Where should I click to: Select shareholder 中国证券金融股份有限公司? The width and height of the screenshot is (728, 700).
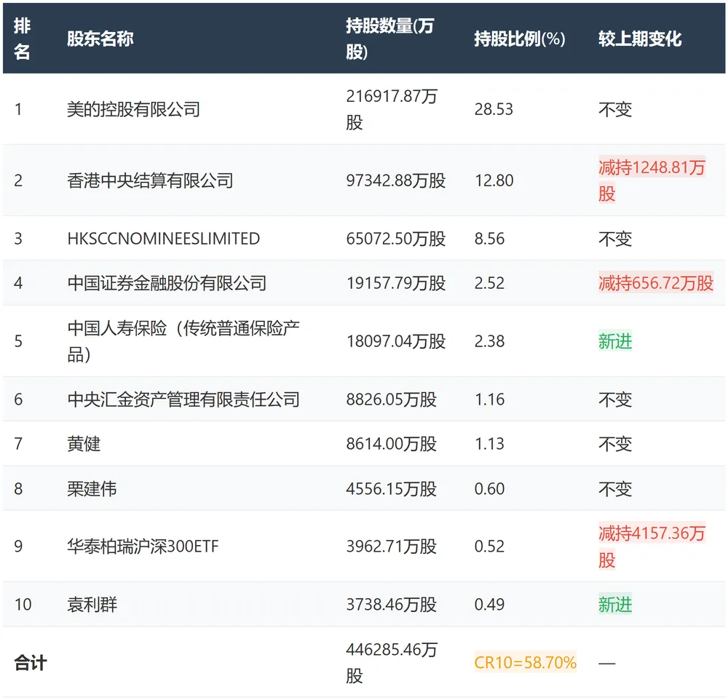click(x=167, y=283)
